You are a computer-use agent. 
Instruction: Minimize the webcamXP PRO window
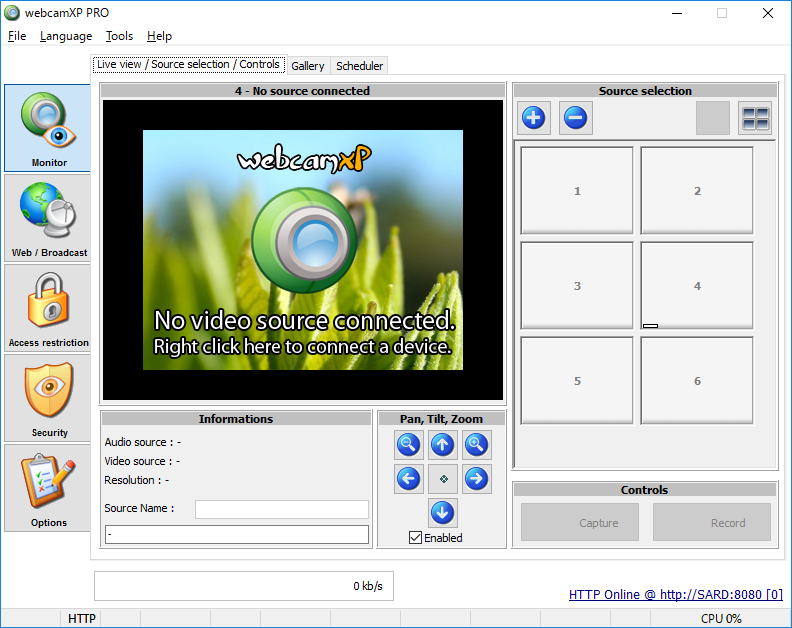[677, 13]
